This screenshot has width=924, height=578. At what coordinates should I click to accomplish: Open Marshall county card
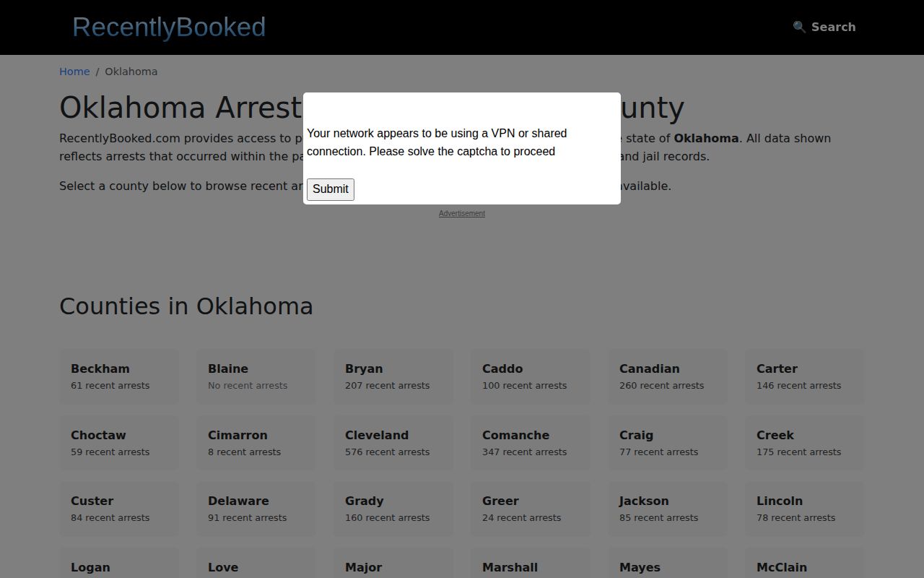[x=531, y=564]
